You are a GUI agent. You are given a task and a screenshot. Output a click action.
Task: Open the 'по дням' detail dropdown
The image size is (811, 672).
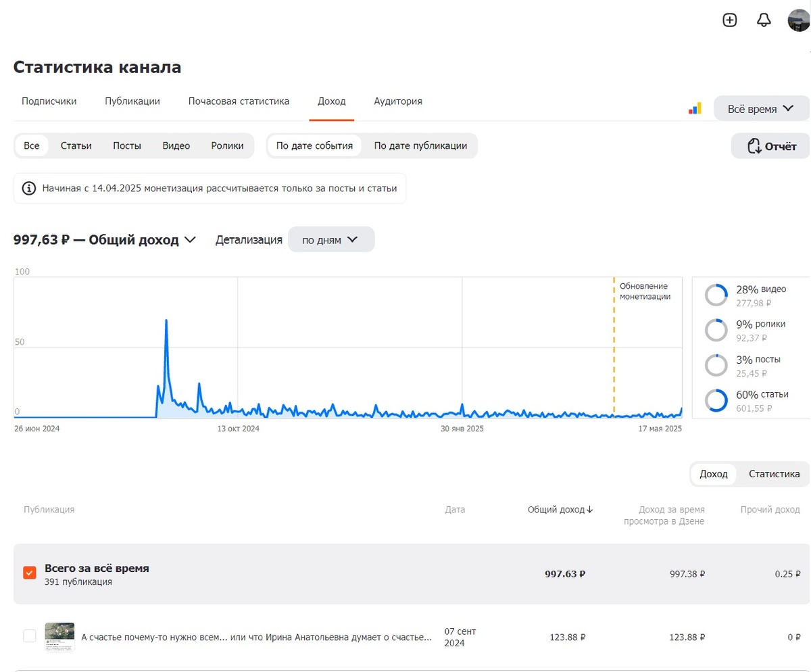coord(330,239)
